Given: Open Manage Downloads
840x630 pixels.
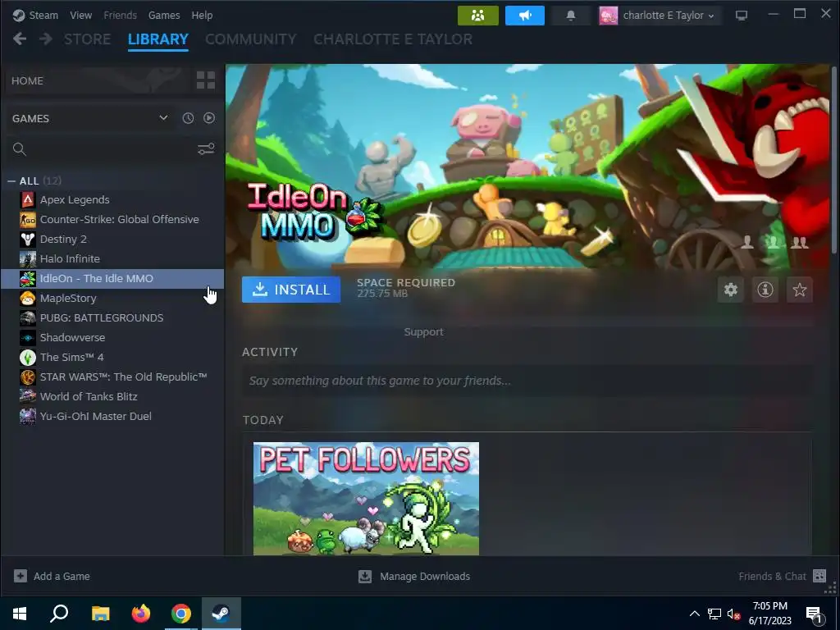Looking at the screenshot, I should click(425, 577).
